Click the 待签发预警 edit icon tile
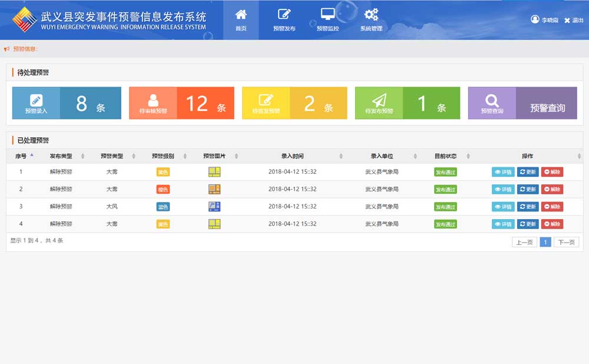 pos(266,103)
